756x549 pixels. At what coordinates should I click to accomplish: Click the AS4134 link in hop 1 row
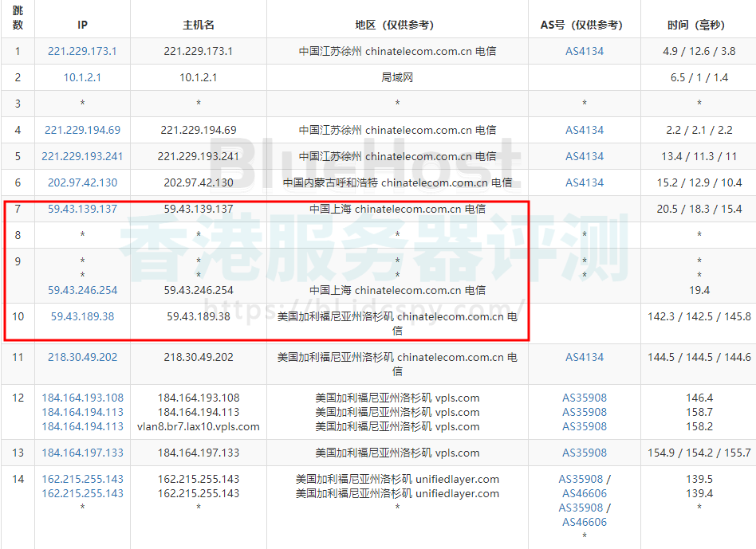(x=585, y=51)
